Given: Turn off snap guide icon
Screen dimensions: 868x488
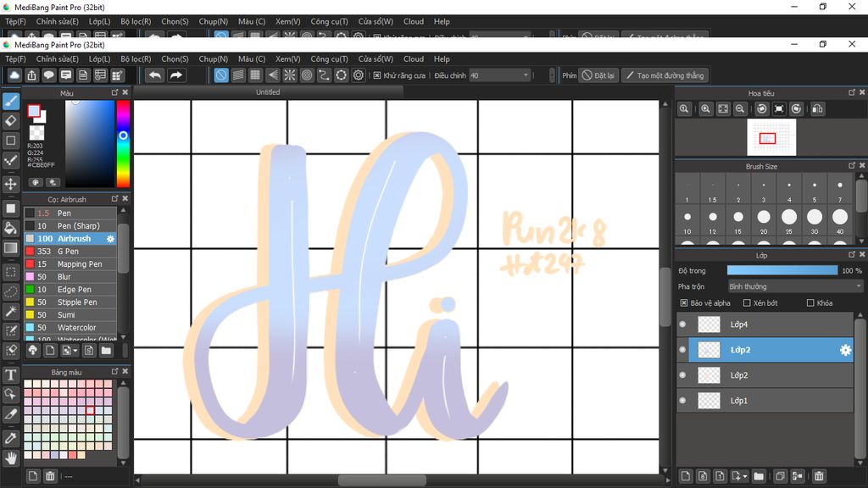Looking at the screenshot, I should [221, 75].
